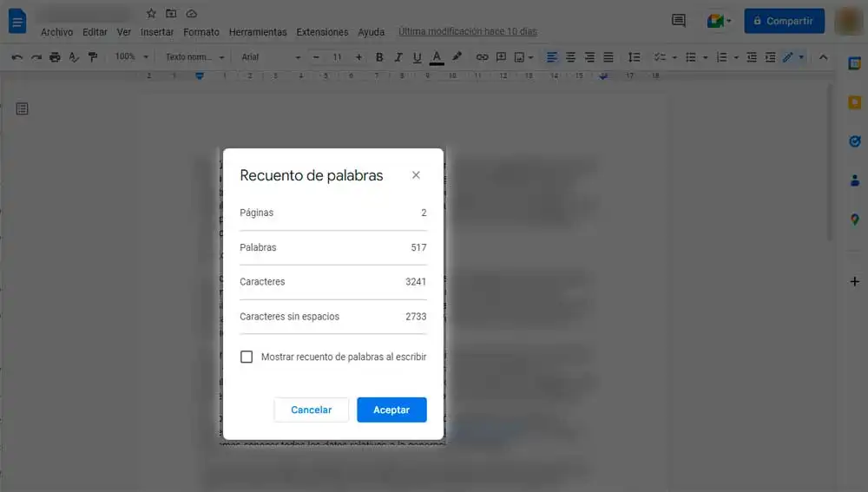Open the Archivo menu
The height and width of the screenshot is (492, 868).
click(x=56, y=32)
